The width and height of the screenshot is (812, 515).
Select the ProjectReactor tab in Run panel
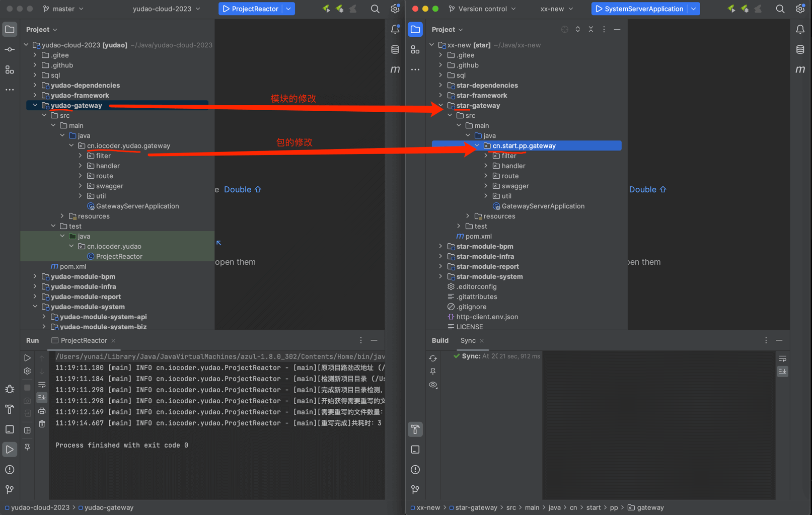click(x=84, y=340)
